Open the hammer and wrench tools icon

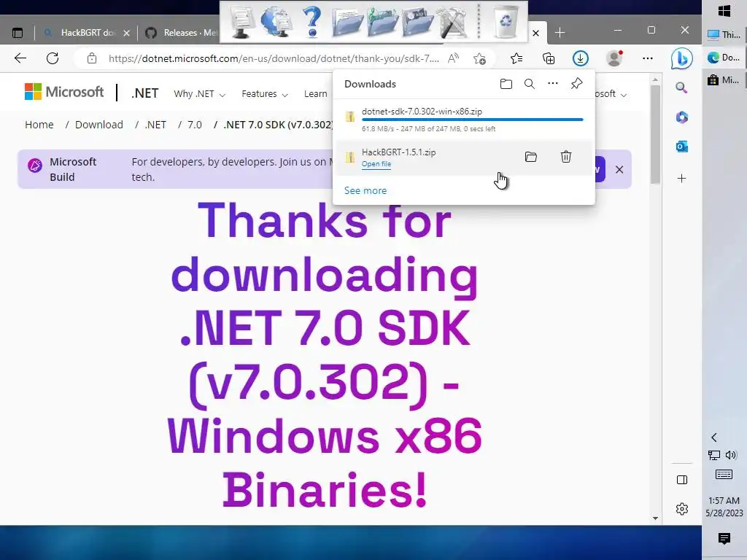click(x=453, y=21)
